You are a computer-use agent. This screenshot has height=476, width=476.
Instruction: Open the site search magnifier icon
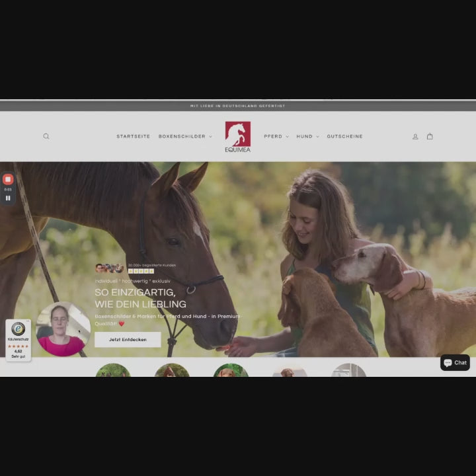46,136
